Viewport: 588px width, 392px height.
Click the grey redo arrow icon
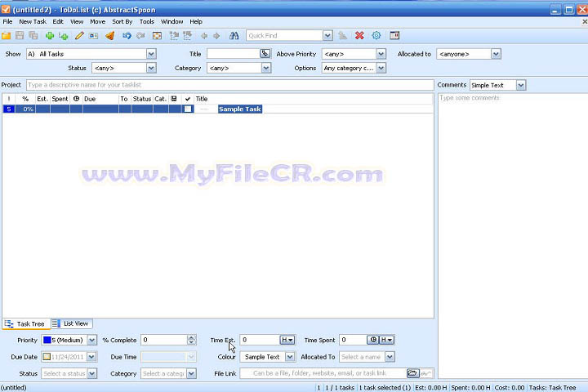pos(140,36)
